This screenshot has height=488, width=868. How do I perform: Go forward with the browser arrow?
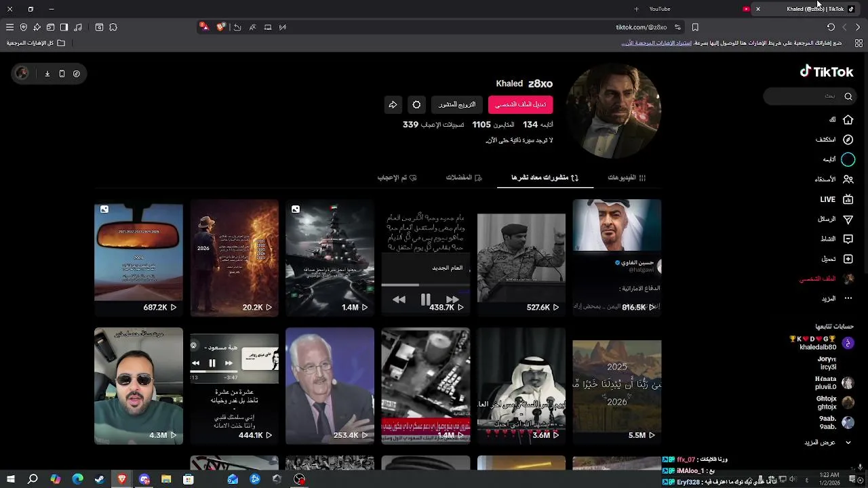tap(858, 27)
